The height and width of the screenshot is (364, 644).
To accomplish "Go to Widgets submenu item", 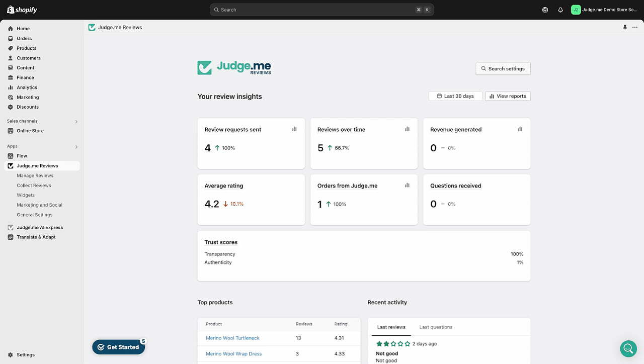I will coord(26,195).
